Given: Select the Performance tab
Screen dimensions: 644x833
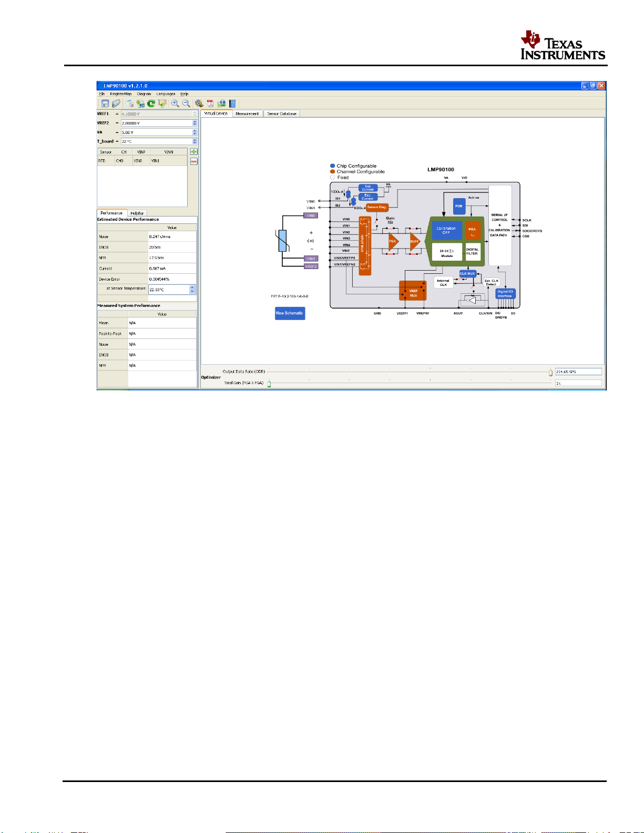Looking at the screenshot, I should click(x=111, y=213).
